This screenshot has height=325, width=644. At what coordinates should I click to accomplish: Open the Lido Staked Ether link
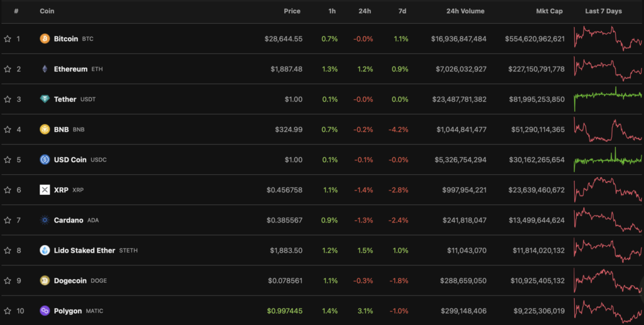(84, 250)
